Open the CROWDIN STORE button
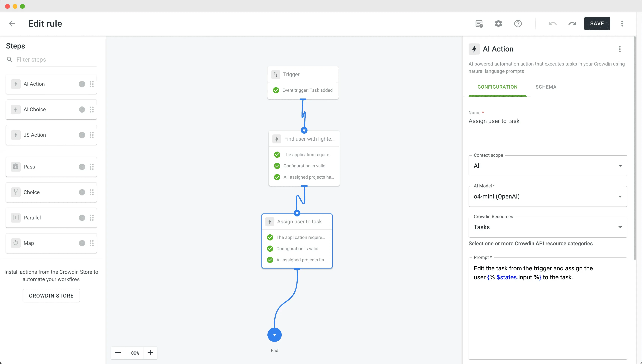This screenshot has width=642, height=364. [x=51, y=295]
